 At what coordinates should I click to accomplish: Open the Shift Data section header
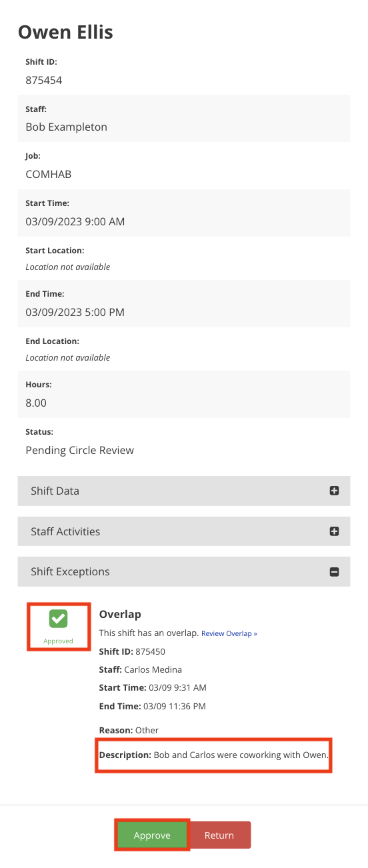click(x=184, y=491)
